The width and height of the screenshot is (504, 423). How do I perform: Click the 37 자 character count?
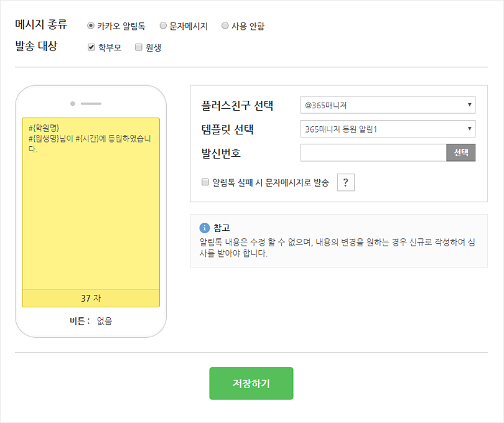[91, 299]
